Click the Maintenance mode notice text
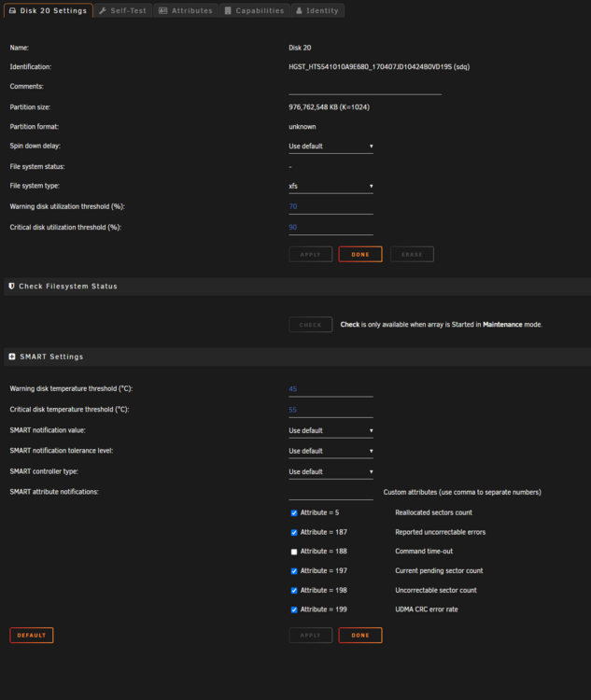The width and height of the screenshot is (591, 700). [x=442, y=325]
